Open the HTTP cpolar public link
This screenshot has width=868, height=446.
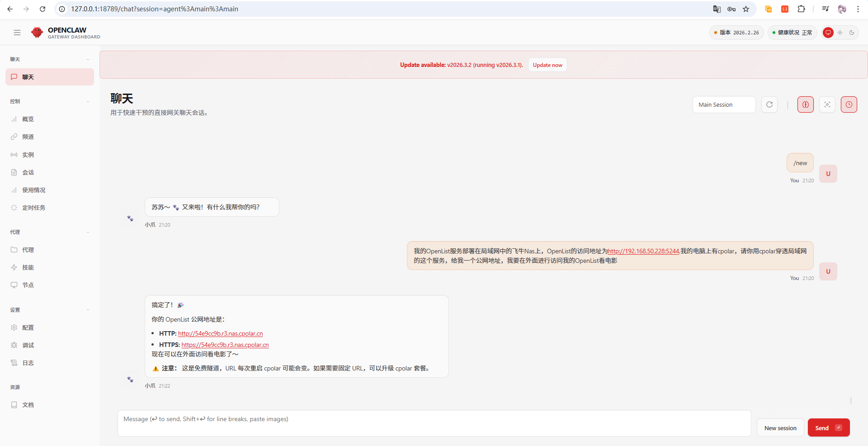[220, 333]
